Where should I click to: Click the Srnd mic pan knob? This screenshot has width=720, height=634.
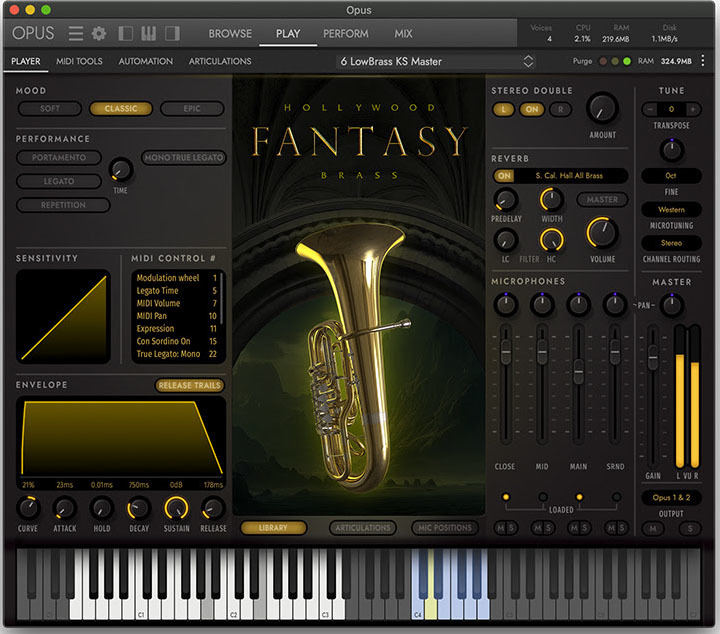(x=615, y=304)
